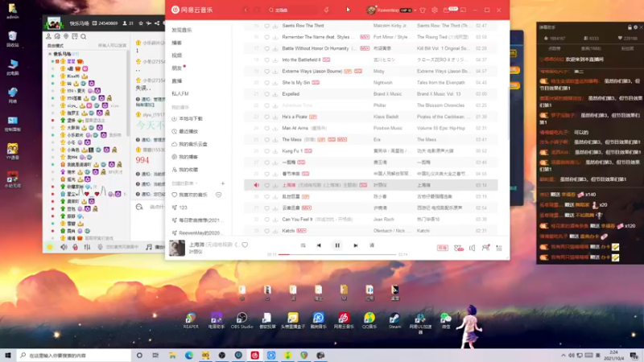The width and height of the screenshot is (644, 362).
Task: Download the song Into the Battlefield II
Action: [x=275, y=60]
